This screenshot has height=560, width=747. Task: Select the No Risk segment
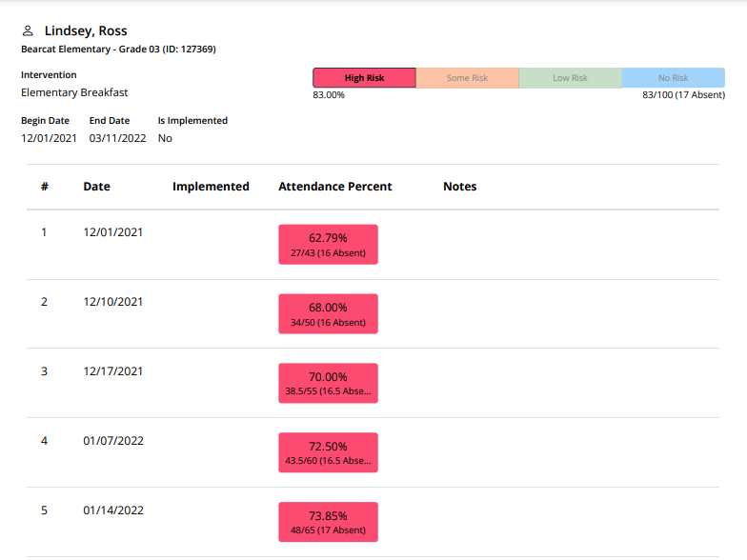click(673, 78)
